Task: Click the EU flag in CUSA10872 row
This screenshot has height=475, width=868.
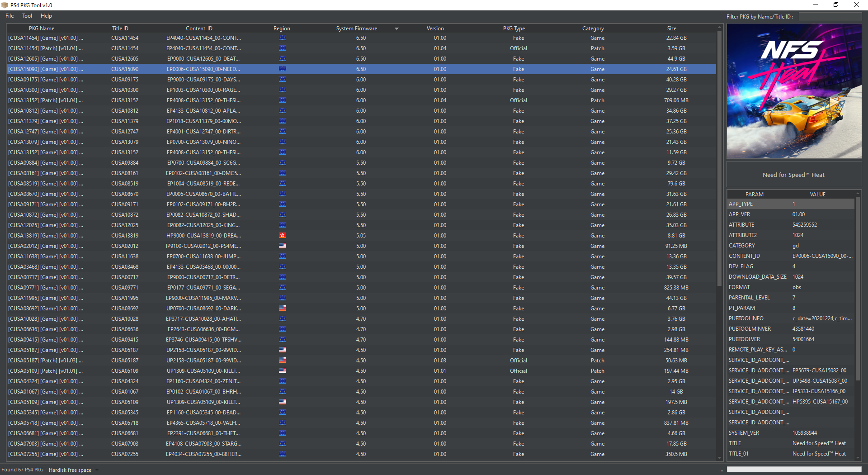Action: click(x=283, y=215)
